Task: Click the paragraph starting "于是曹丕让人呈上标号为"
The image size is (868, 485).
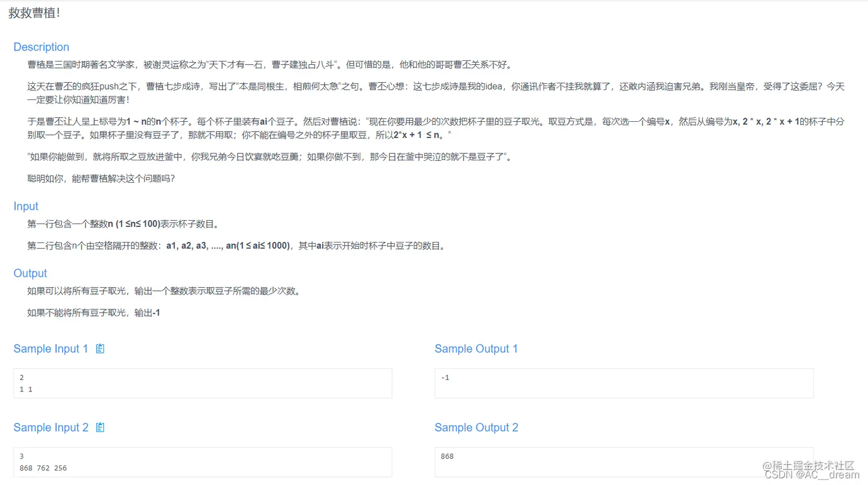Action: pos(436,128)
